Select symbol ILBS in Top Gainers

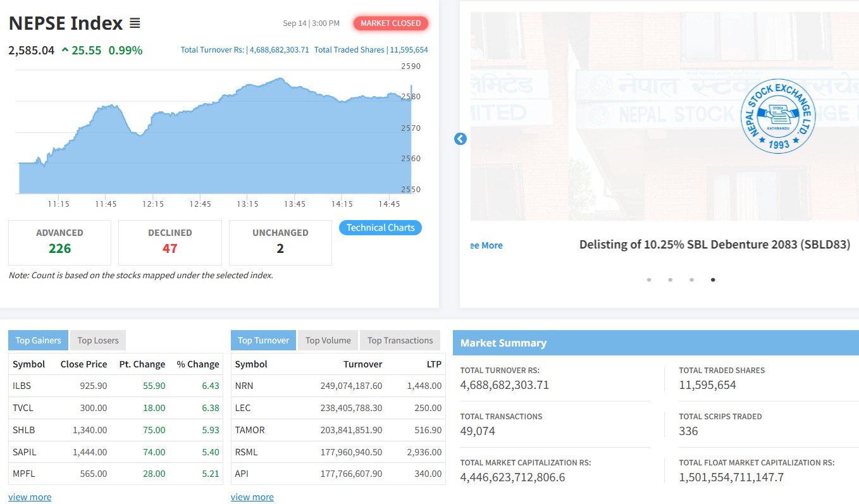(x=22, y=386)
